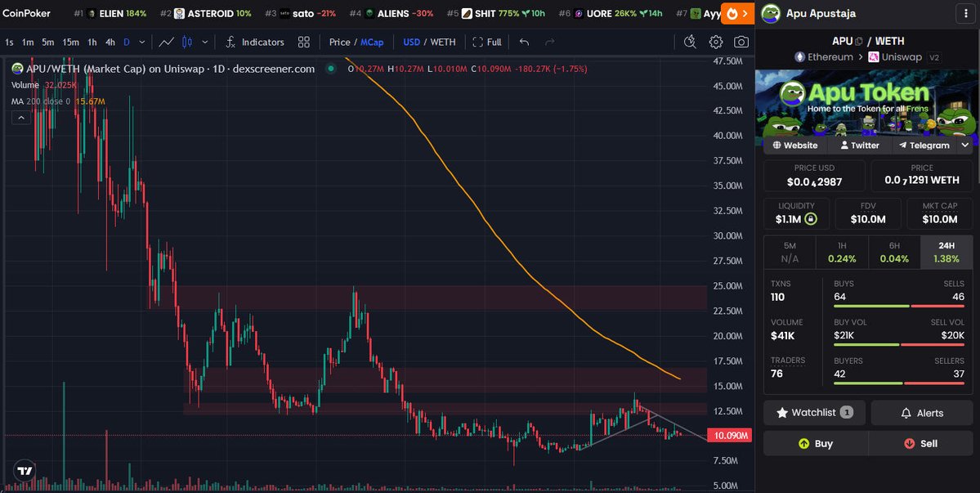Open price Alerts
Image resolution: width=980 pixels, height=493 pixels.
(922, 412)
